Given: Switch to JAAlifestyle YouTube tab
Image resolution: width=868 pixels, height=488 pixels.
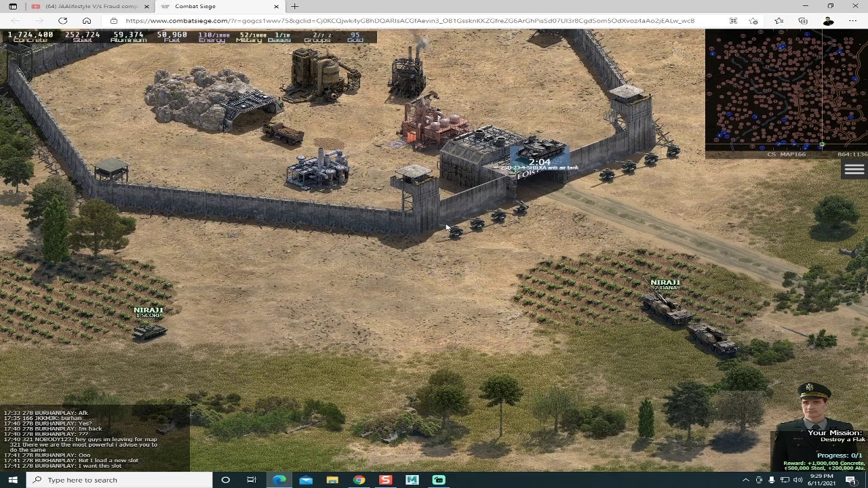Looking at the screenshot, I should pyautogui.click(x=92, y=6).
